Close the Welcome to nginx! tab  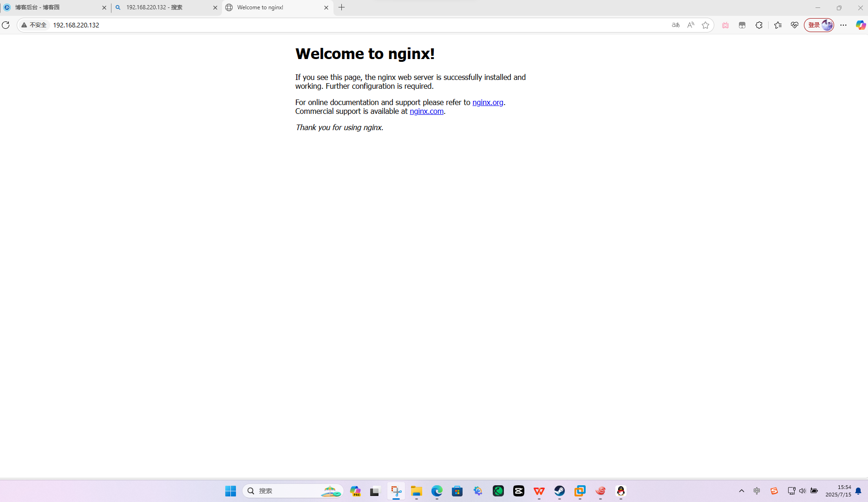pyautogui.click(x=326, y=7)
